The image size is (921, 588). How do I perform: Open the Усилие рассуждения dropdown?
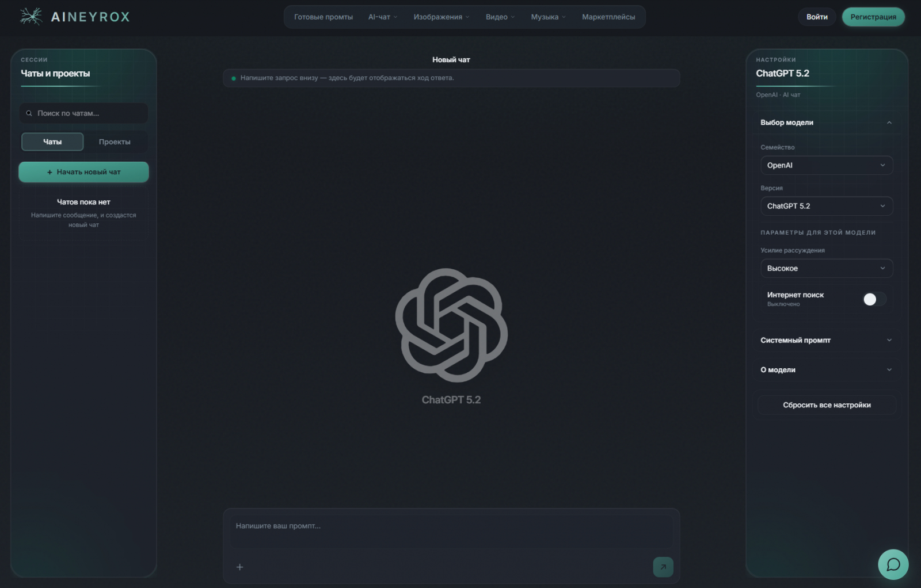click(x=827, y=268)
